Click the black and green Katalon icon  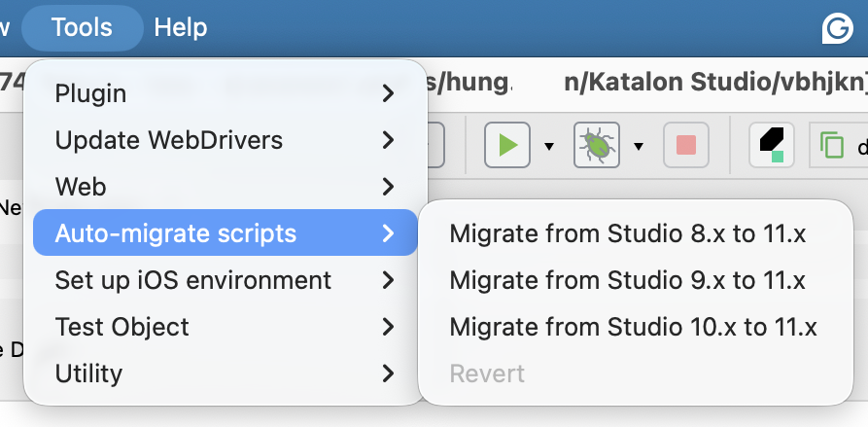(x=772, y=145)
